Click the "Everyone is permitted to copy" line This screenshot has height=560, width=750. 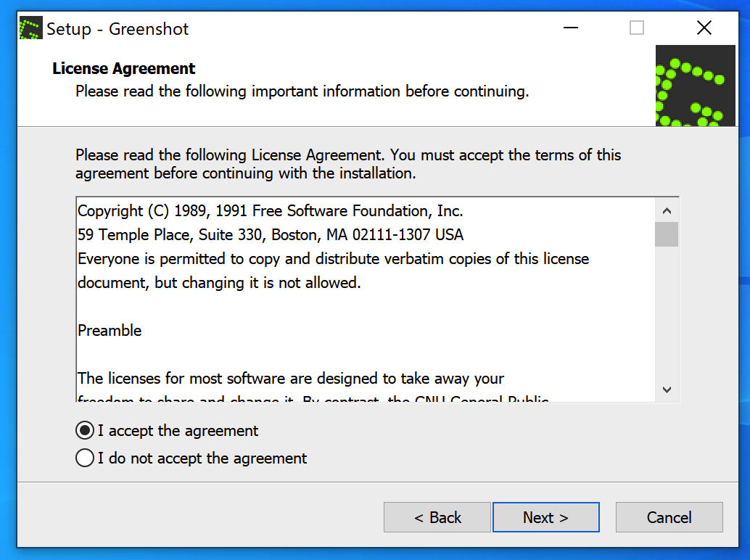[333, 259]
